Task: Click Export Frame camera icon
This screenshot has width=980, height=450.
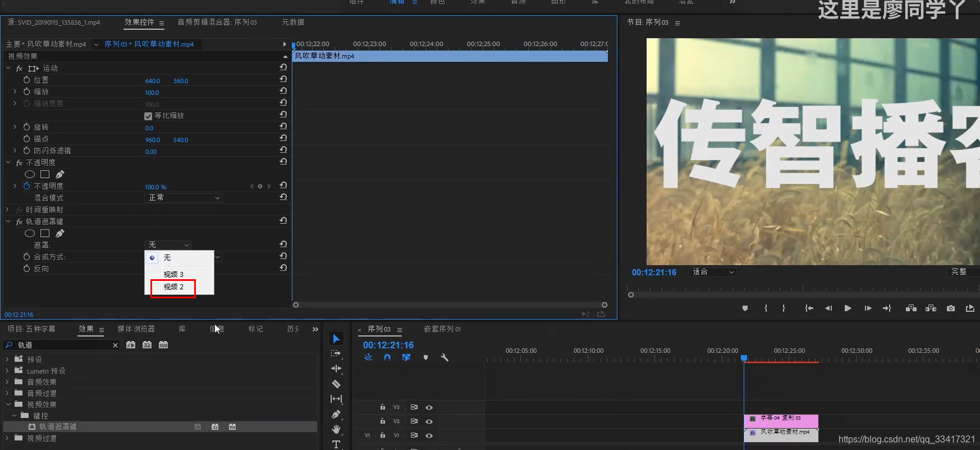Action: (951, 308)
